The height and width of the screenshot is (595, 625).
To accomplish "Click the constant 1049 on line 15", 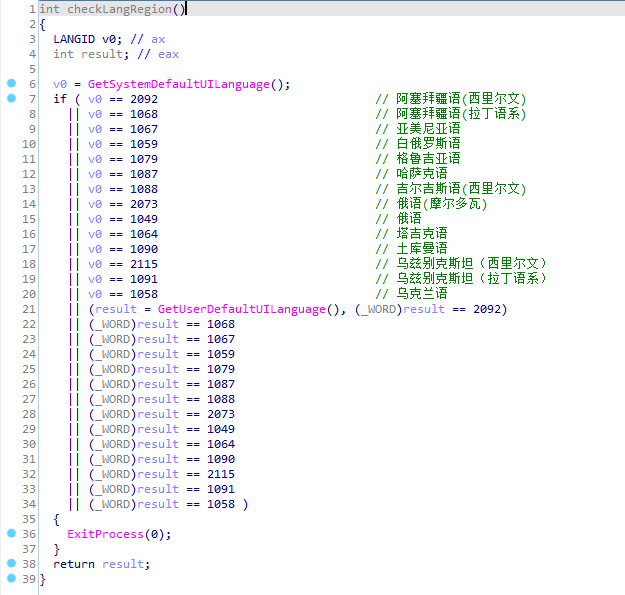I will (x=144, y=219).
